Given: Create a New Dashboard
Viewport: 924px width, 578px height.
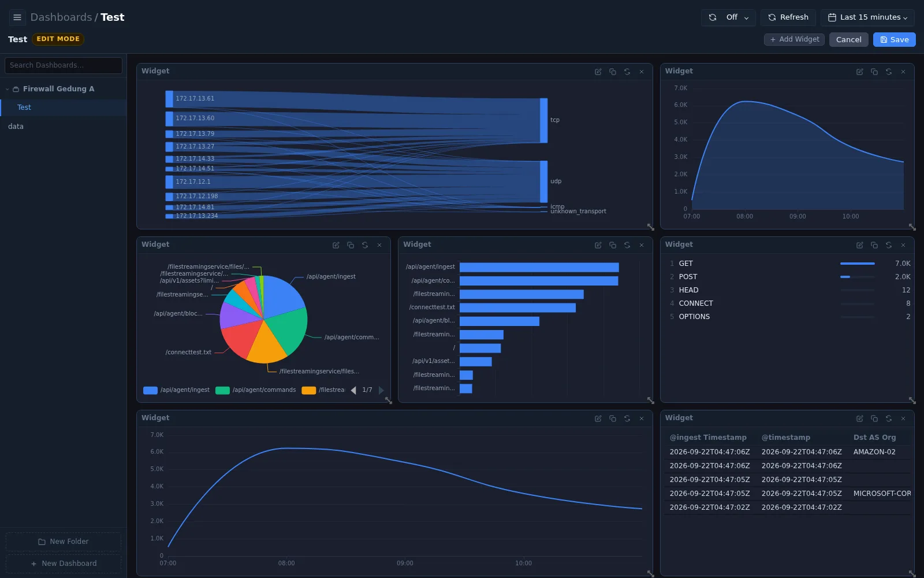Looking at the screenshot, I should [x=64, y=564].
